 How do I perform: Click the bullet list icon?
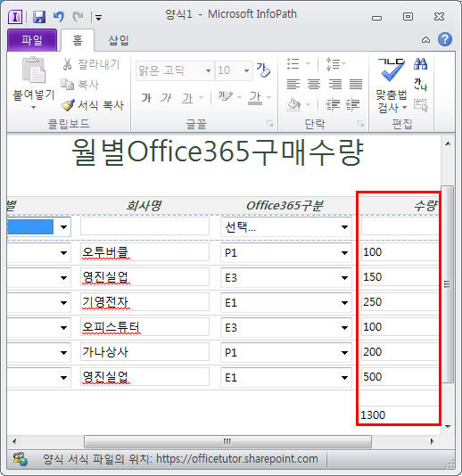[293, 64]
